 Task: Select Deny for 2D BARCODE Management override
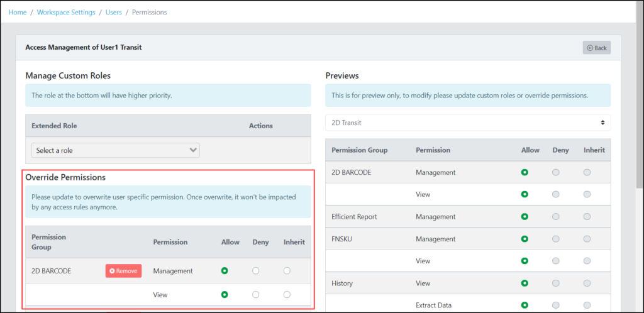point(255,271)
